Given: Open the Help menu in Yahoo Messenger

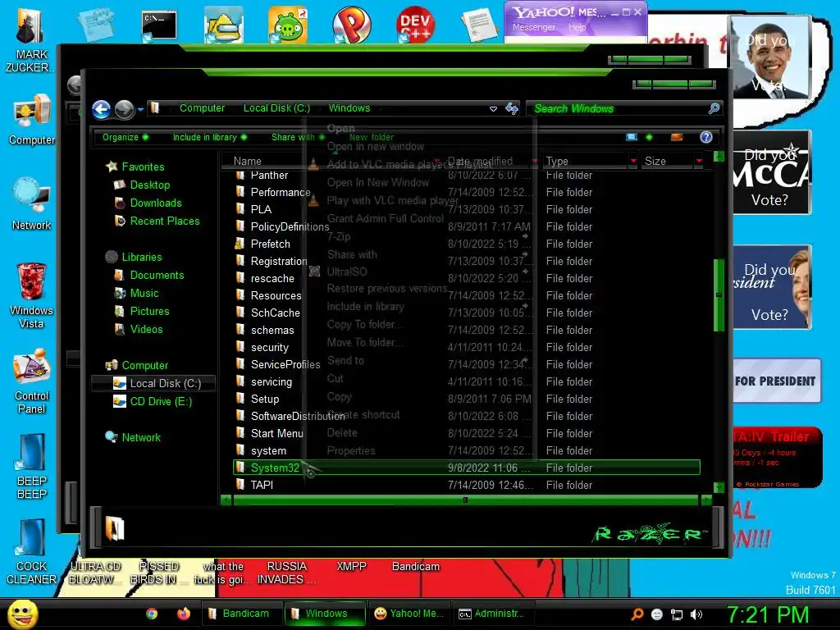Looking at the screenshot, I should [577, 27].
